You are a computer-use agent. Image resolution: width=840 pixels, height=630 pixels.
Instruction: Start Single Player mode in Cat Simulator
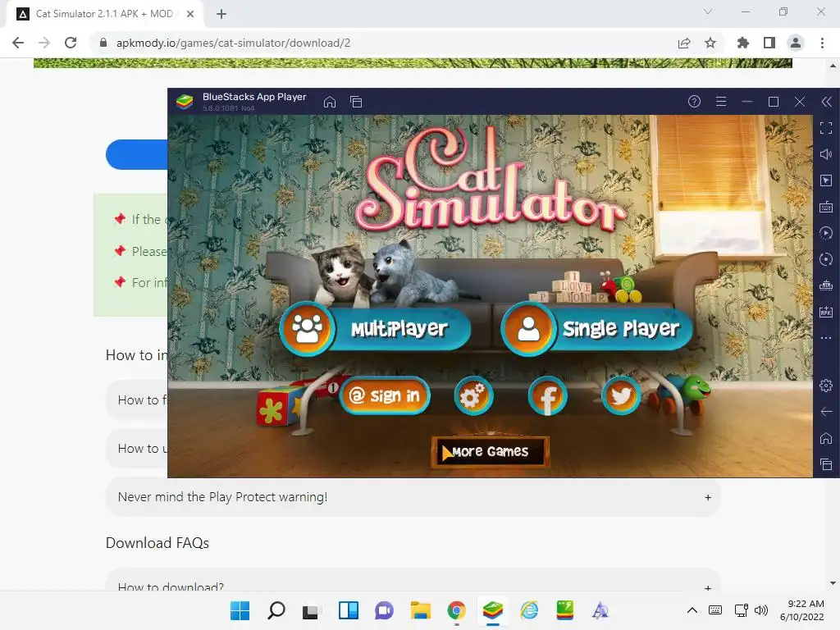[x=597, y=328]
